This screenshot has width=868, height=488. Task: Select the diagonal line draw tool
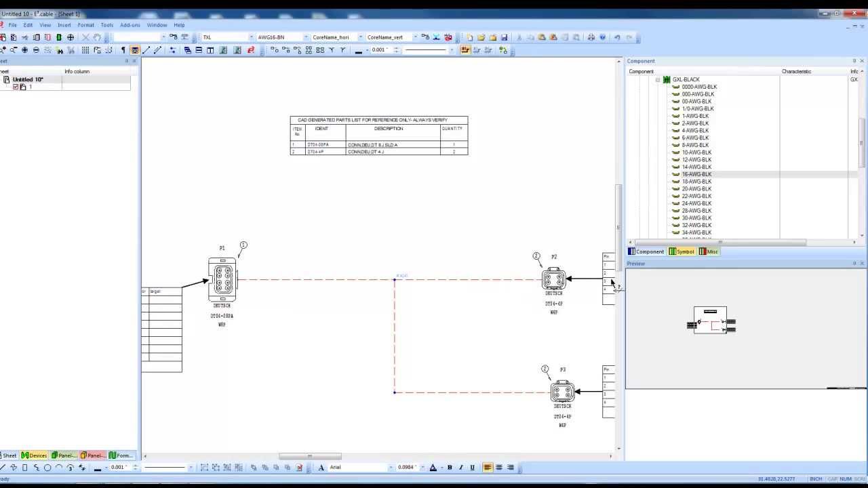click(x=146, y=50)
